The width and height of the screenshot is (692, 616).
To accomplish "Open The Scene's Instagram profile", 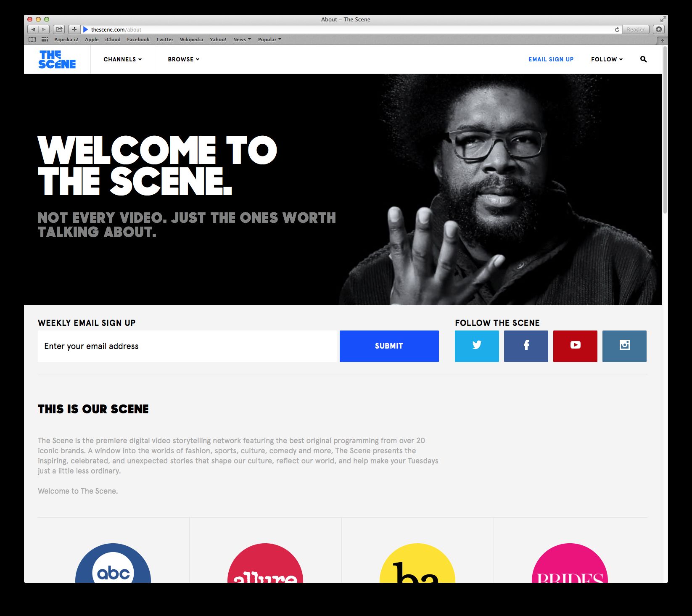I will pyautogui.click(x=624, y=346).
